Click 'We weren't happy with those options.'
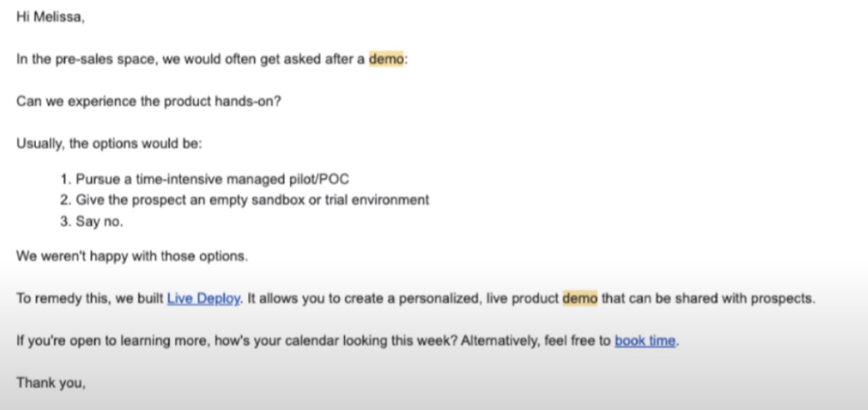The width and height of the screenshot is (868, 410). coord(132,256)
